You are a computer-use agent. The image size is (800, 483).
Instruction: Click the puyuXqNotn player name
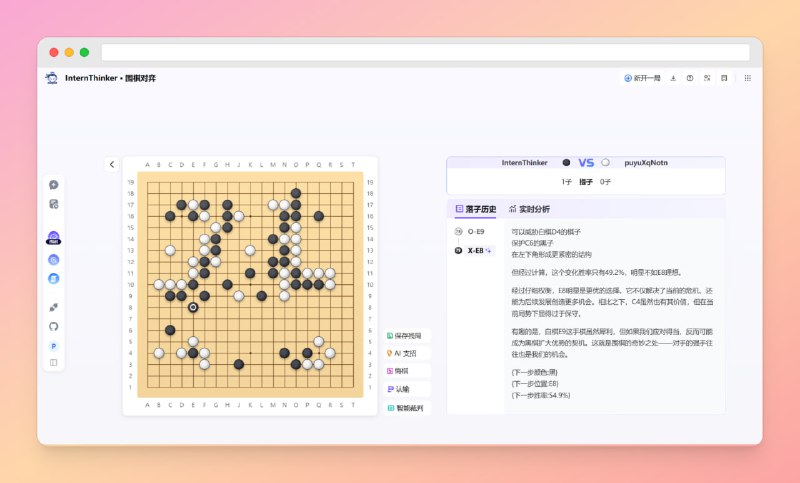click(646, 163)
